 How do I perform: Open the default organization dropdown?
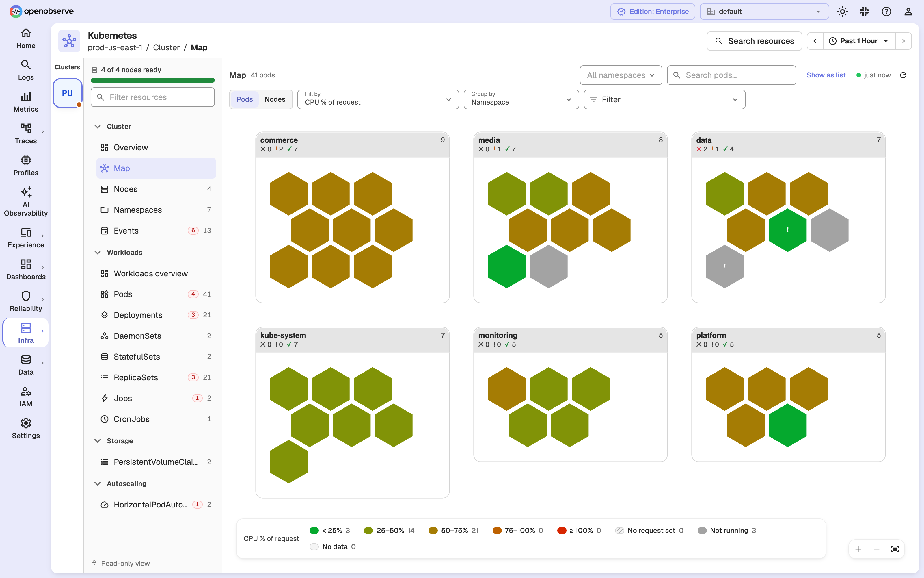click(x=764, y=12)
